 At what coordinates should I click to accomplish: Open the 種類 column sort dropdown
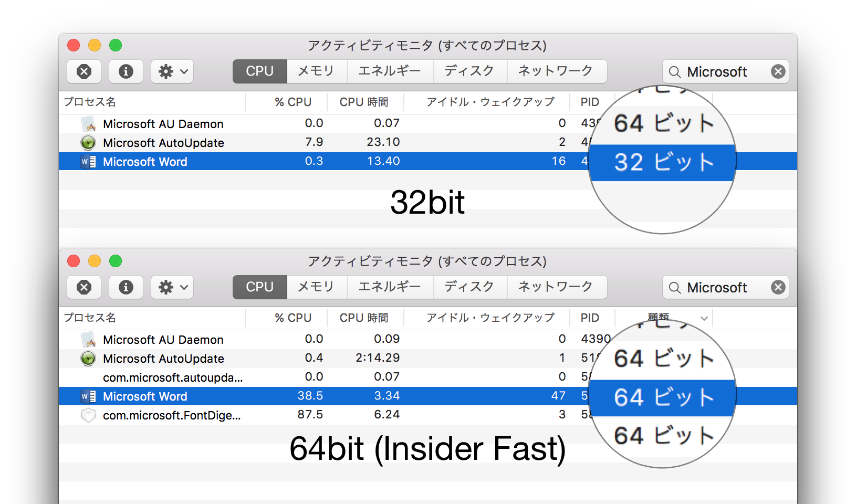pos(703,318)
